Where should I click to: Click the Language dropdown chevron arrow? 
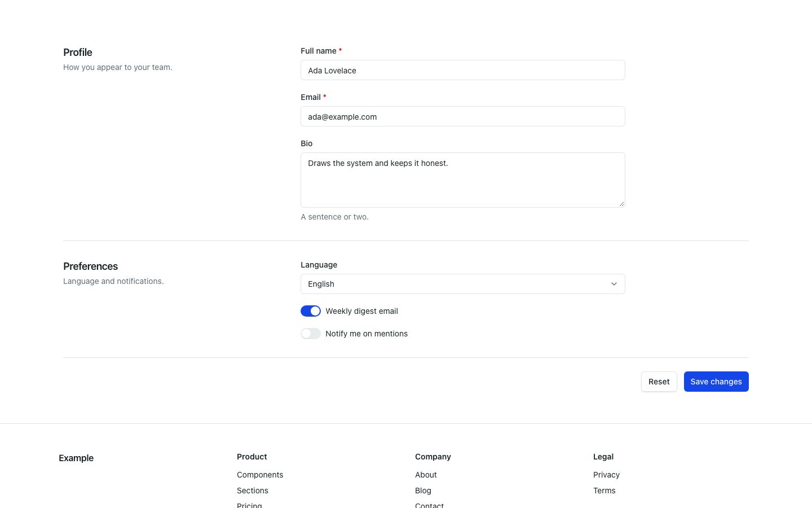tap(614, 284)
